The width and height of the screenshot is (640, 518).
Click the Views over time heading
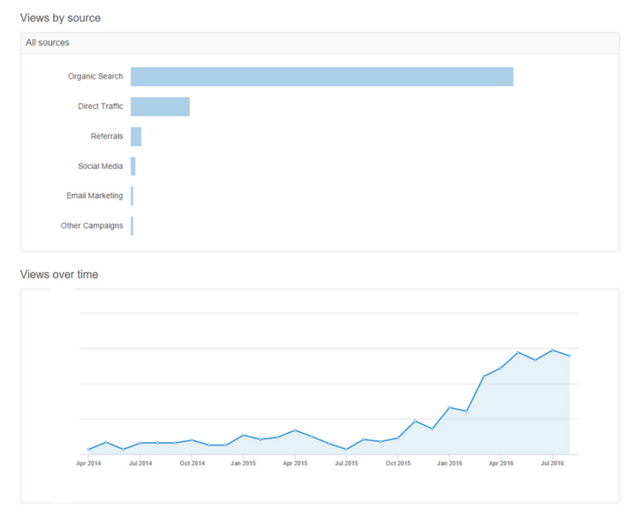click(x=59, y=274)
